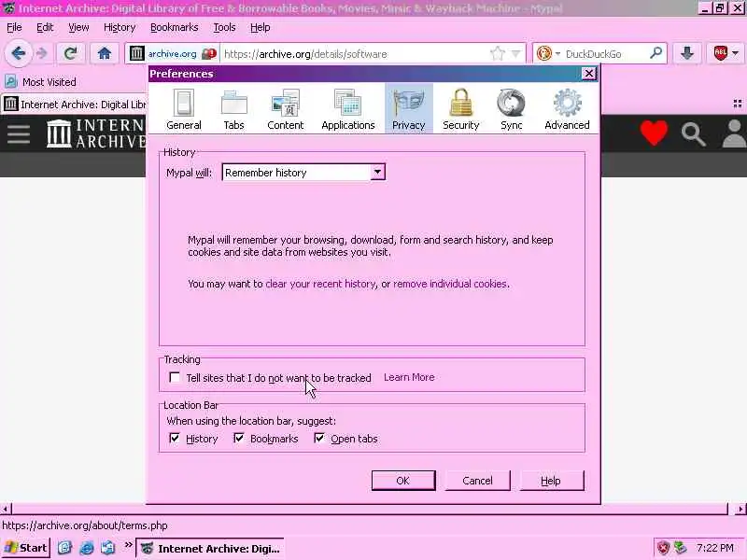The width and height of the screenshot is (747, 560).
Task: Open the Remember history dropdown
Action: tap(303, 173)
